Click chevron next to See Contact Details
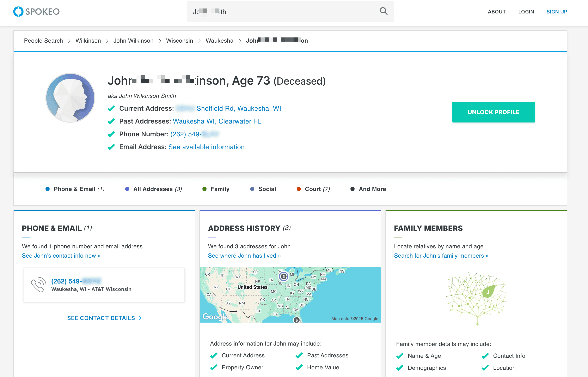The height and width of the screenshot is (377, 588). coord(140,318)
